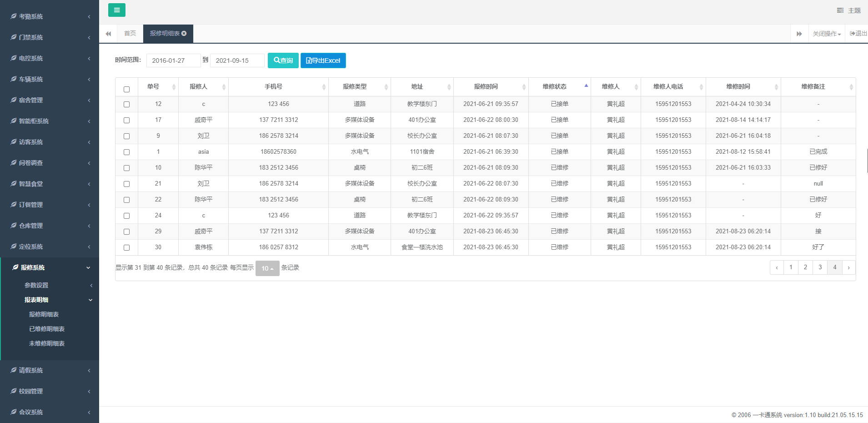
Task: Click the sort arrow on 维修状态 column
Action: point(586,86)
